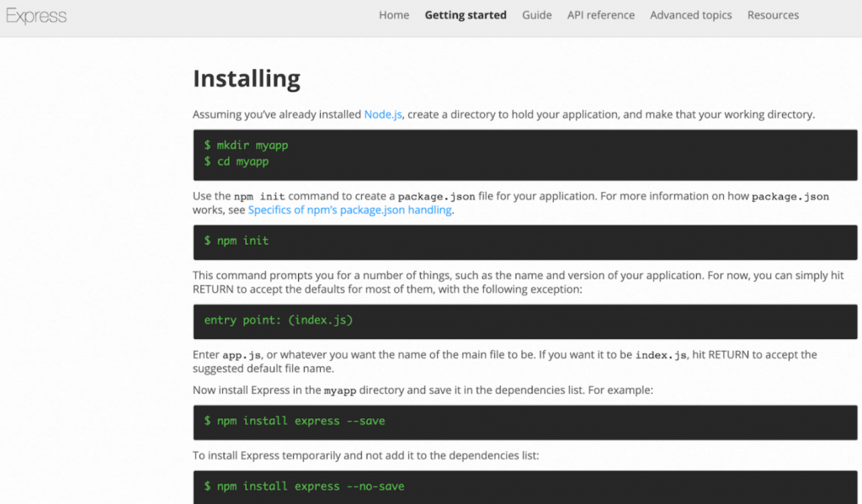
Task: Expand the Guide menu
Action: (537, 15)
